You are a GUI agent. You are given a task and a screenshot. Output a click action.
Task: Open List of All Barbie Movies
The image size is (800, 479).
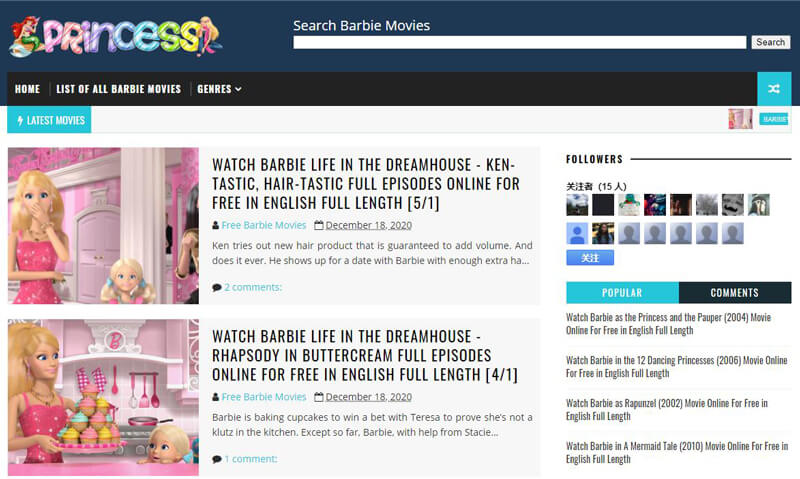point(118,89)
